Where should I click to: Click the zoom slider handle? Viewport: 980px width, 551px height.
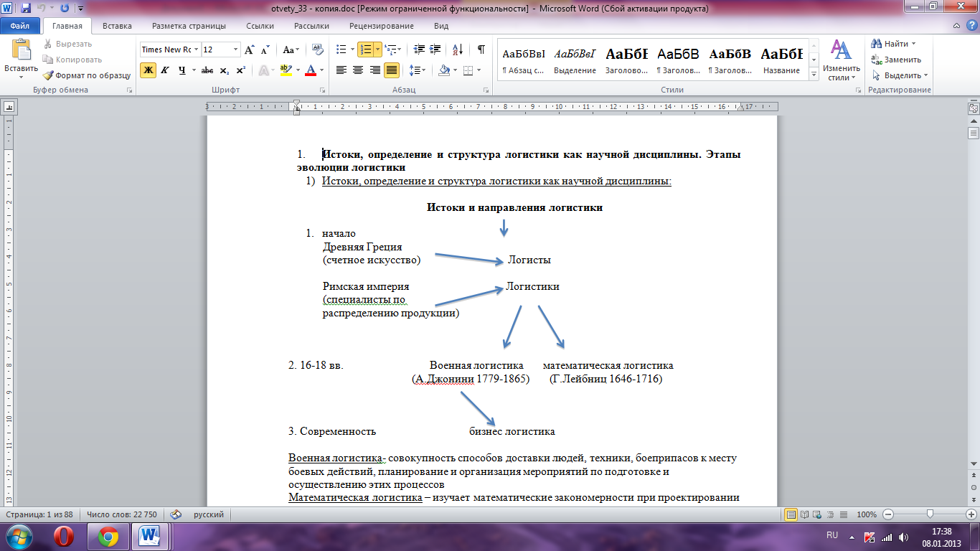click(x=930, y=514)
